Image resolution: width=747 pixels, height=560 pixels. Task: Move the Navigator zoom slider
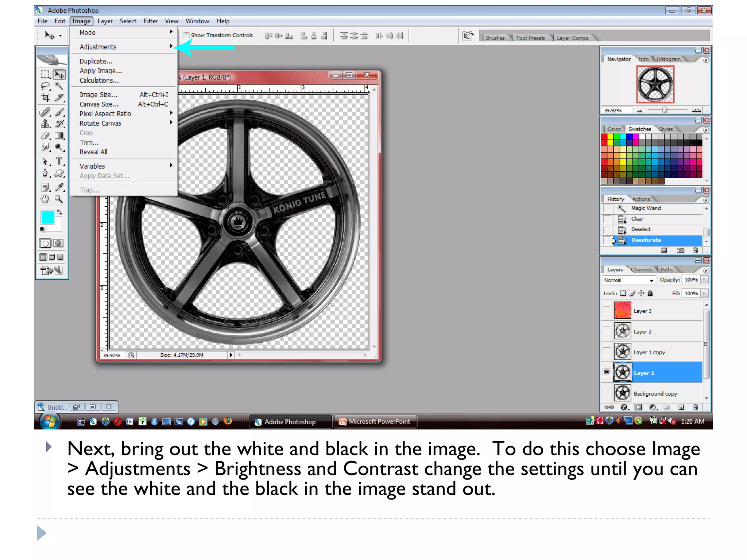point(665,110)
